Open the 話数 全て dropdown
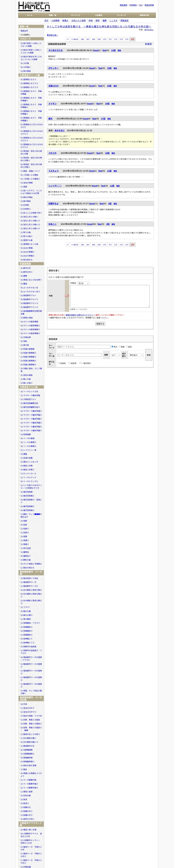Screen dimensions: 174x868 [x=115, y=355]
